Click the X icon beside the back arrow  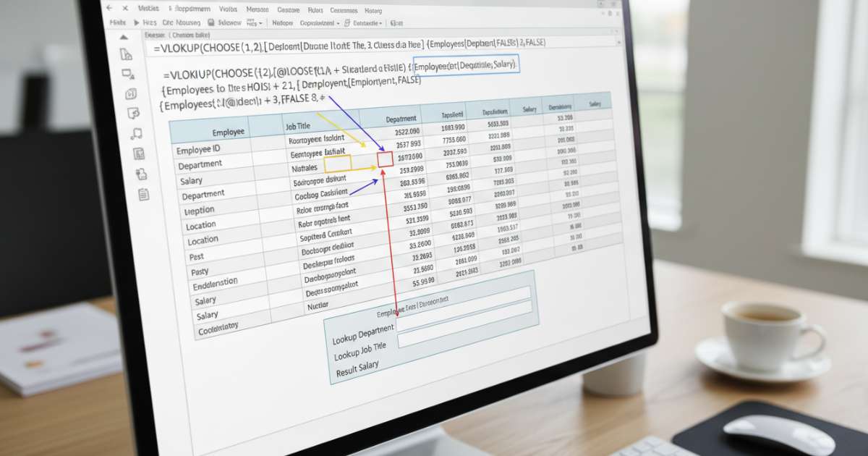tap(125, 8)
